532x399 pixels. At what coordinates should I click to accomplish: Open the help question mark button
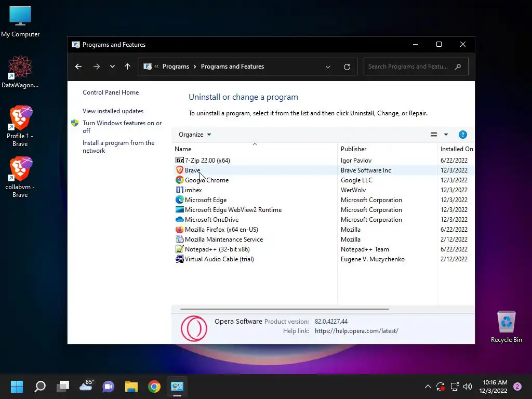click(x=462, y=135)
